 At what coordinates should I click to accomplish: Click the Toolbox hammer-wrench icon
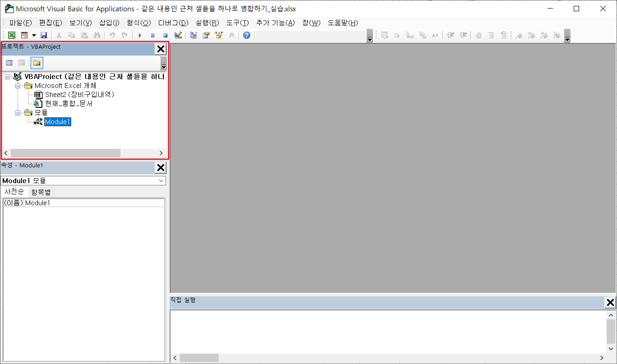231,35
